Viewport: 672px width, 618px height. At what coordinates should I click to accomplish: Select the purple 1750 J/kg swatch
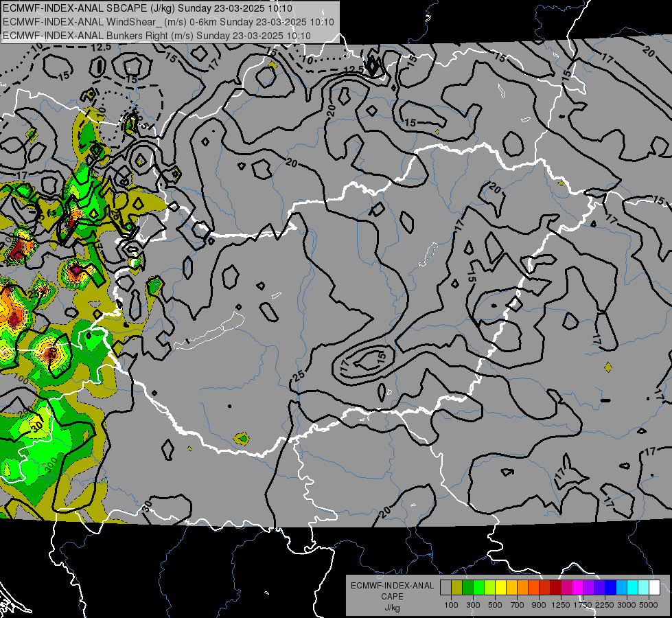tap(588, 588)
